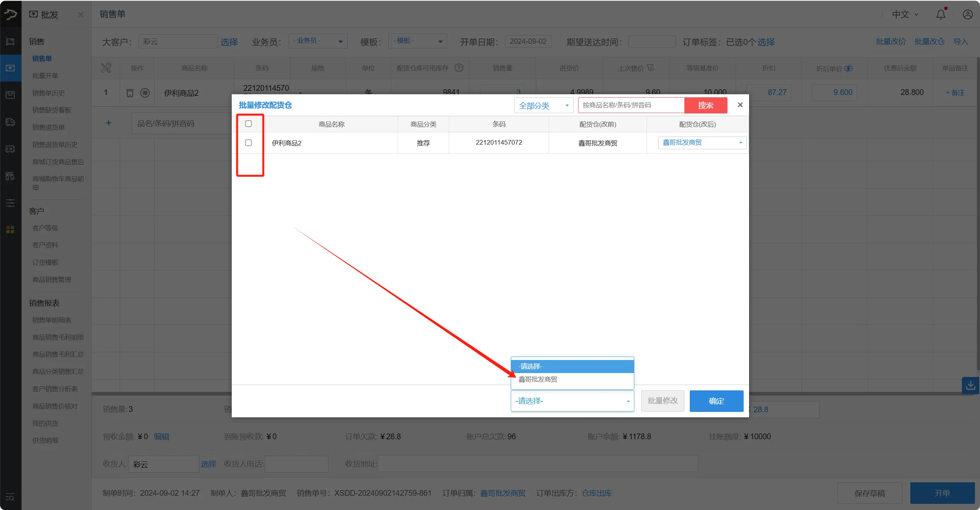Click the filter sliders icon in sidebar
The height and width of the screenshot is (510, 980).
[10, 203]
